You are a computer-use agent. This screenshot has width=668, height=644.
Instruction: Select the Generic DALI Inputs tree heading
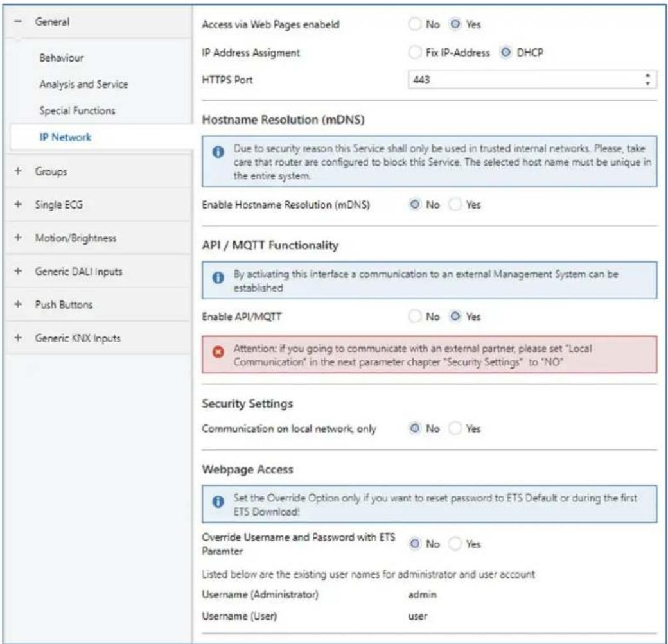pyautogui.click(x=78, y=272)
